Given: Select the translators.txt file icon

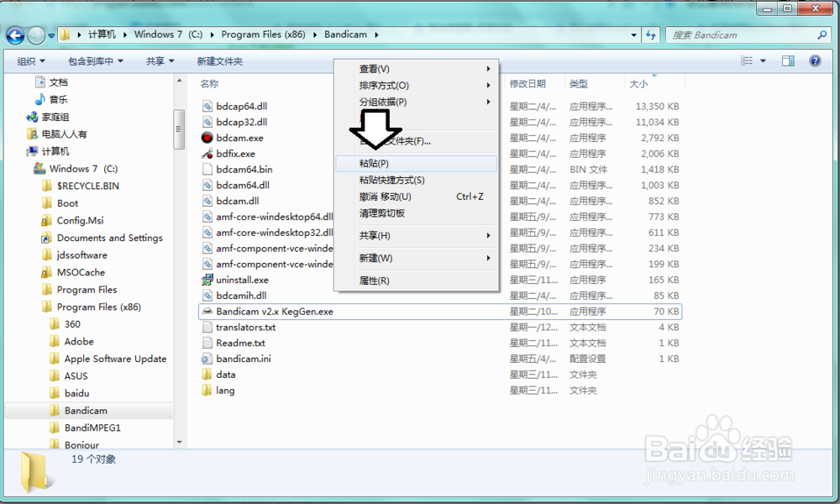Looking at the screenshot, I should 207,327.
